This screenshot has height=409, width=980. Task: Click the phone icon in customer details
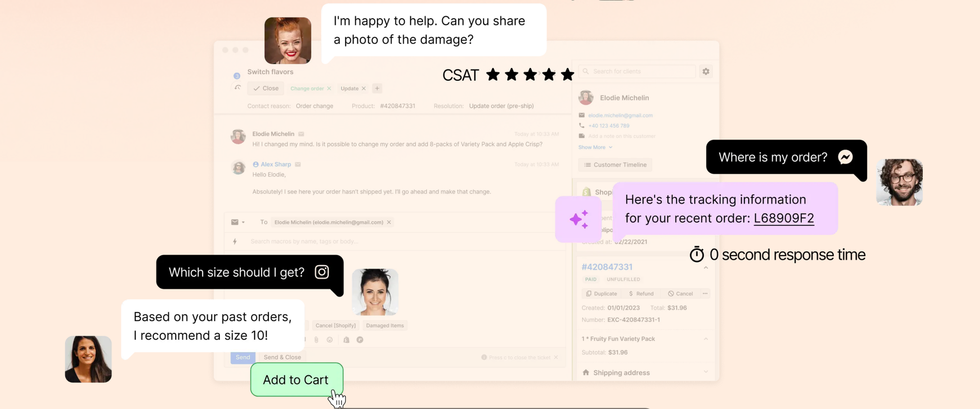point(582,126)
